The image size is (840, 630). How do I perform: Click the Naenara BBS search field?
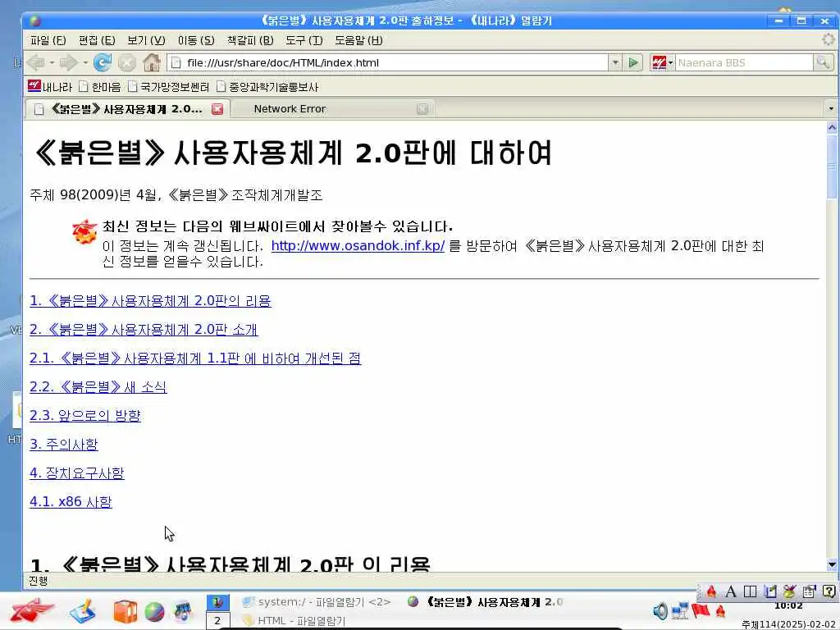coord(744,62)
